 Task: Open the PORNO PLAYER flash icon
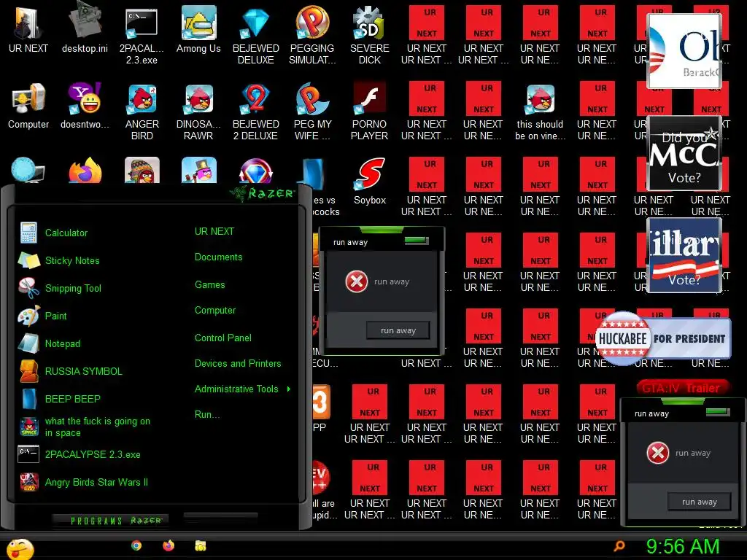369,112
